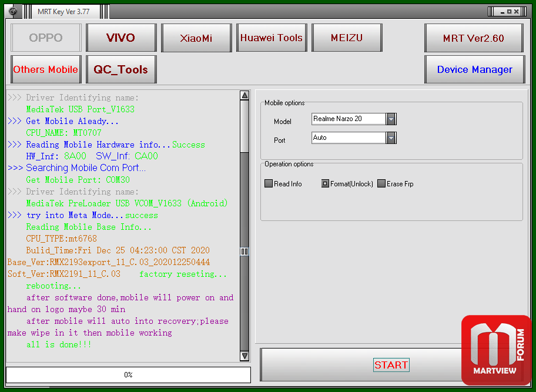Image resolution: width=536 pixels, height=392 pixels.
Task: Open Device Manager
Action: click(x=474, y=69)
